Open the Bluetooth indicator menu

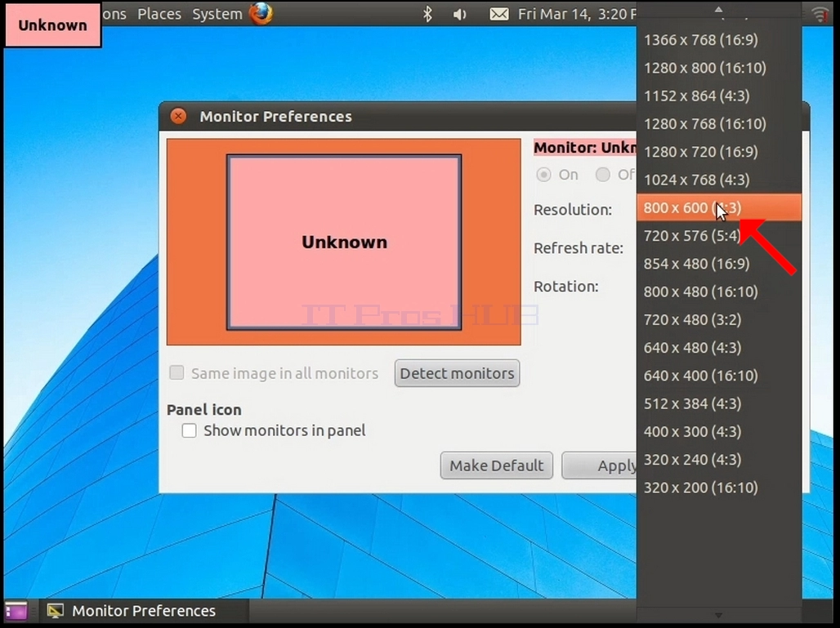click(x=427, y=14)
